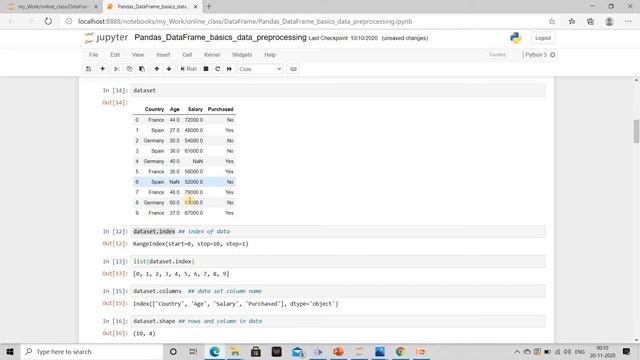Click the RangeIndex output text
The height and width of the screenshot is (360, 640).
coord(191,244)
